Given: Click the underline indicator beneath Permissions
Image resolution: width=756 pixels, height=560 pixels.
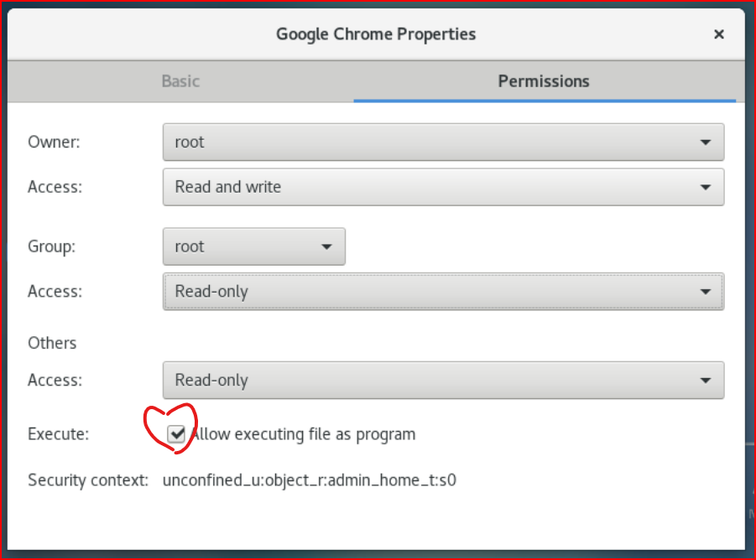Looking at the screenshot, I should click(544, 99).
